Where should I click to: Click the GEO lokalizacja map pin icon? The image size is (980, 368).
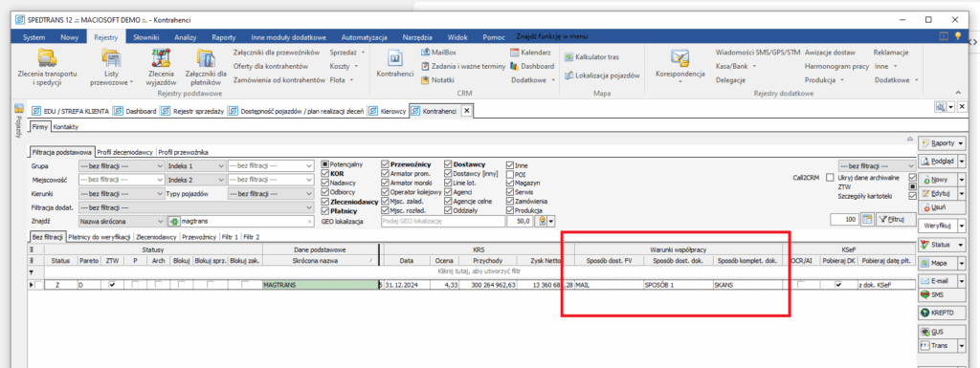(542, 222)
